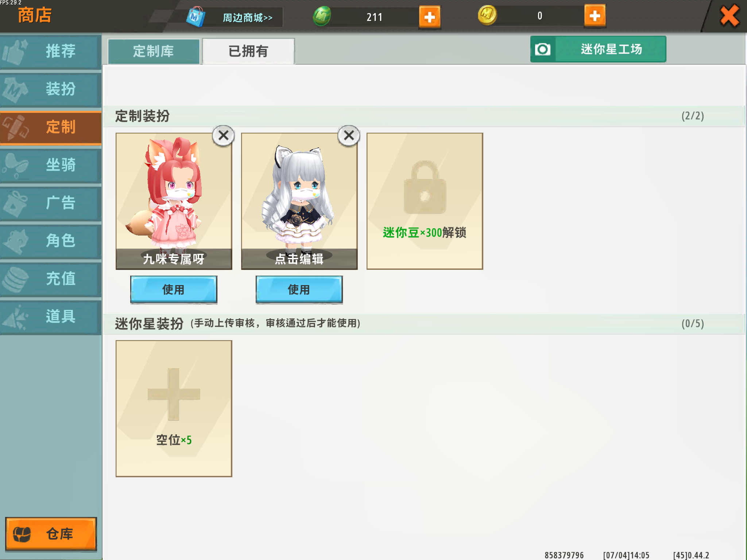747x560 pixels.
Task: Open the 推荐 thumbs-up category
Action: click(51, 51)
